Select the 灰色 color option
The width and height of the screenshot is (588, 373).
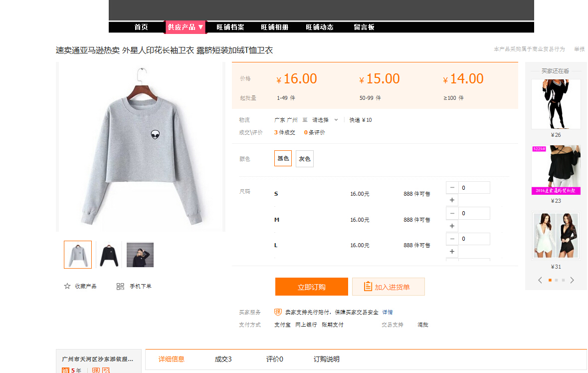click(305, 159)
